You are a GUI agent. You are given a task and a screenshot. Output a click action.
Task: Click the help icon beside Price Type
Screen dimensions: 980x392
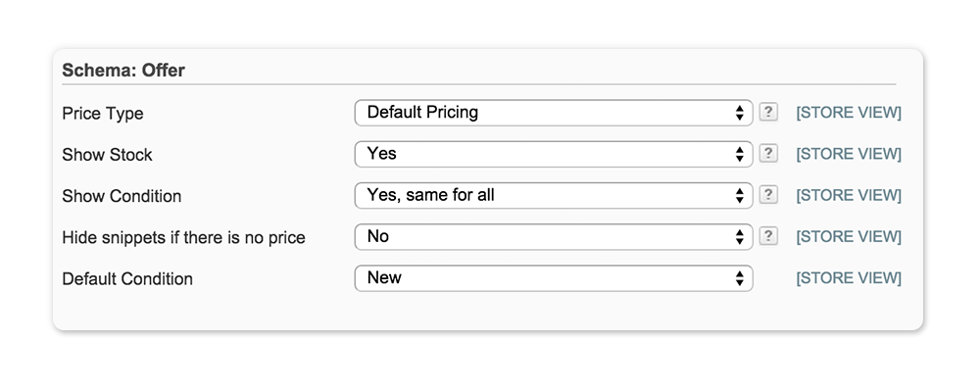coord(769,113)
